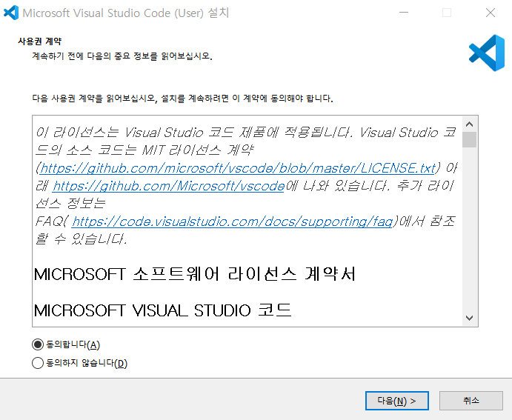Open the GitHub LICENSE.txt link
The image size is (512, 420).
(x=238, y=168)
